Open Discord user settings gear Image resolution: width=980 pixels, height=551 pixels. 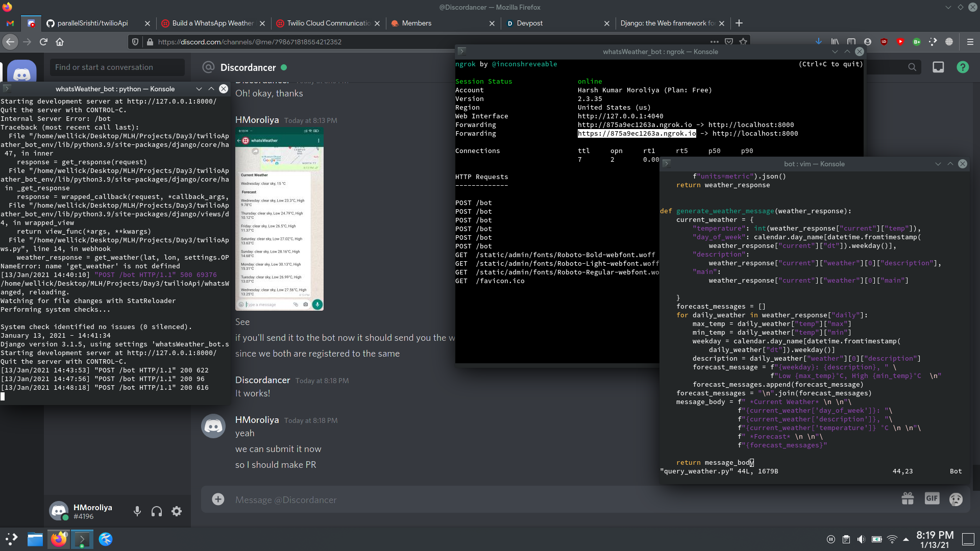point(177,511)
